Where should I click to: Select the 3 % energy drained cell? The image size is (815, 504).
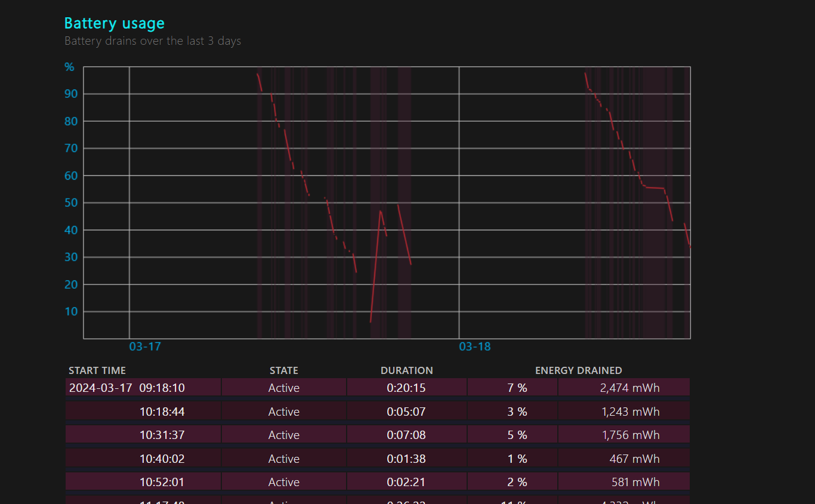[x=513, y=411]
